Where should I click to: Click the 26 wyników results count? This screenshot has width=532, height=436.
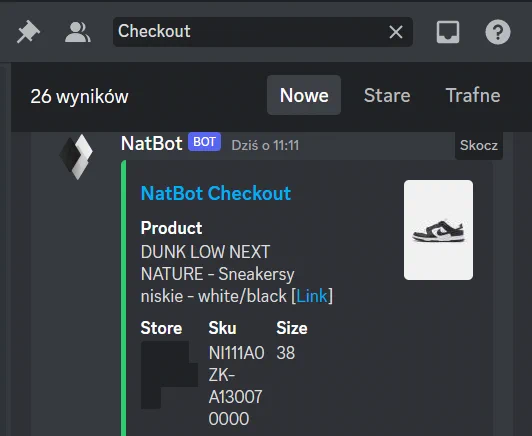[79, 97]
